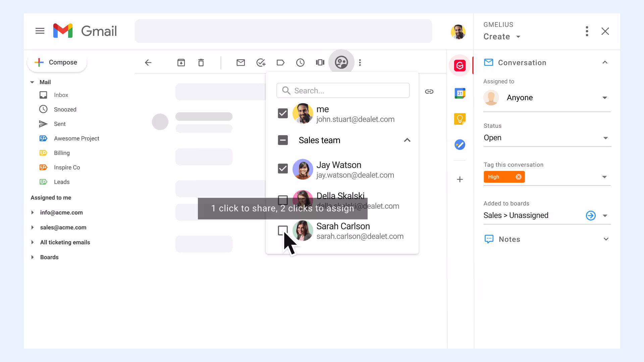The height and width of the screenshot is (362, 644).
Task: Open the Gmelius red side panel icon
Action: 460,66
